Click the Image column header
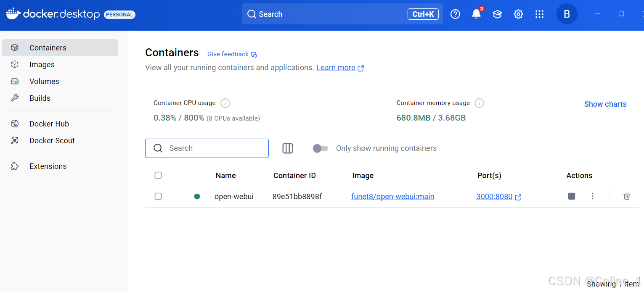Viewport: 644px width, 292px height. tap(363, 176)
